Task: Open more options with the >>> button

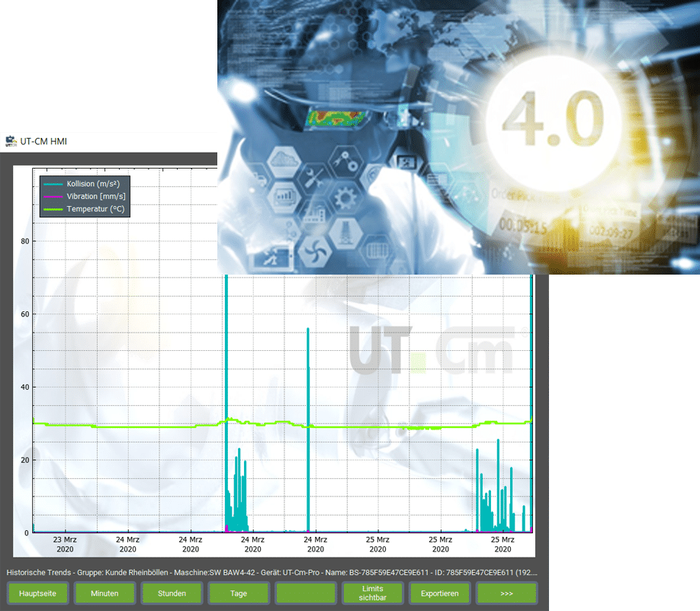Action: 507,593
